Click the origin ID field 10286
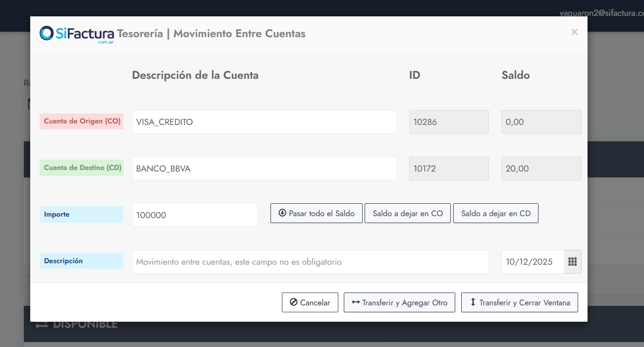Screen dimensions: 644x347 pyautogui.click(x=449, y=122)
